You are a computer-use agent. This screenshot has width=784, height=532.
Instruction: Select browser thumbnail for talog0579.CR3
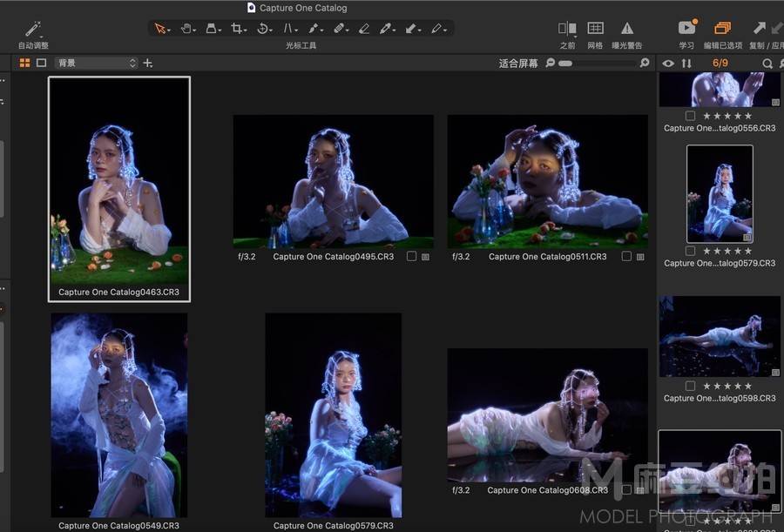(720, 194)
